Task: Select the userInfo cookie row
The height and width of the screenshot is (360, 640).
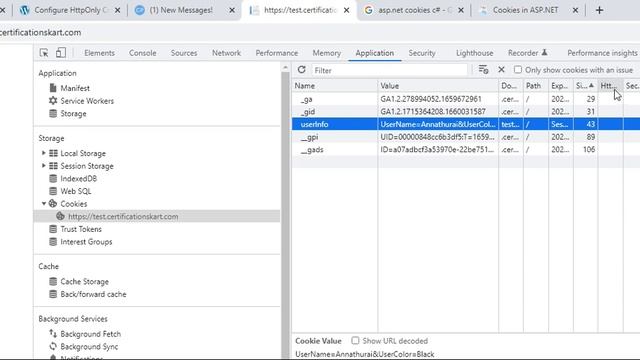Action: [466, 124]
